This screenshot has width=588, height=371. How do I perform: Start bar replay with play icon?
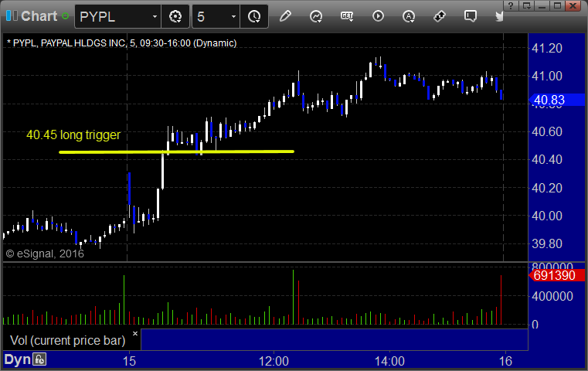[x=378, y=16]
